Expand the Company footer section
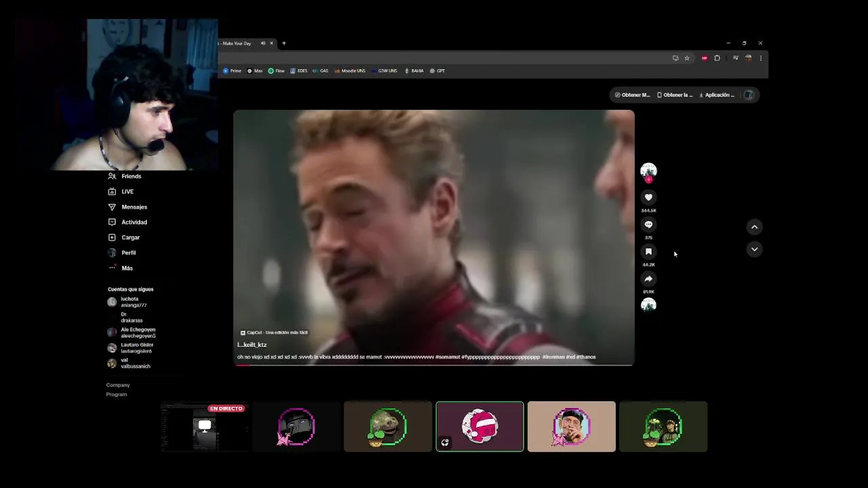The height and width of the screenshot is (488, 868). pos(118,385)
